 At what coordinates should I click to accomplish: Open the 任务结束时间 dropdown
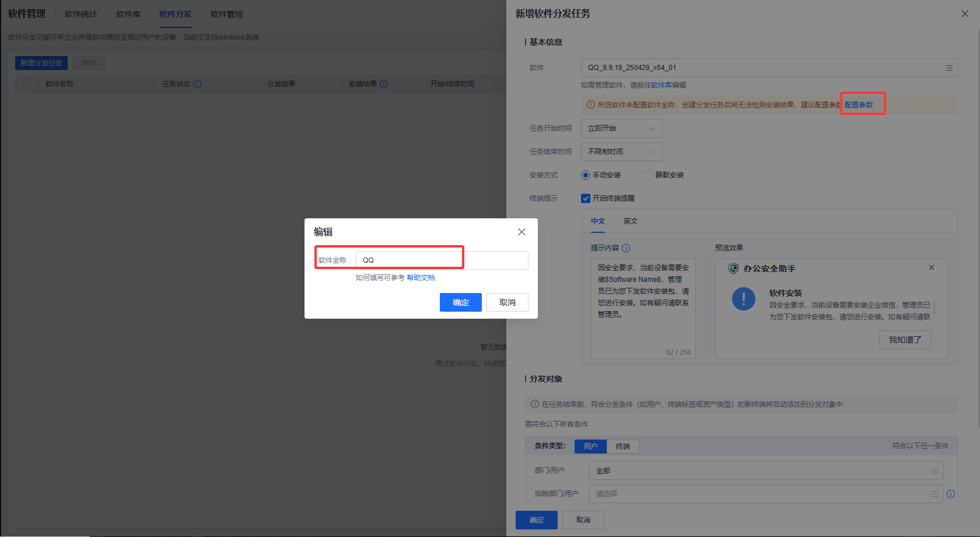(x=621, y=152)
